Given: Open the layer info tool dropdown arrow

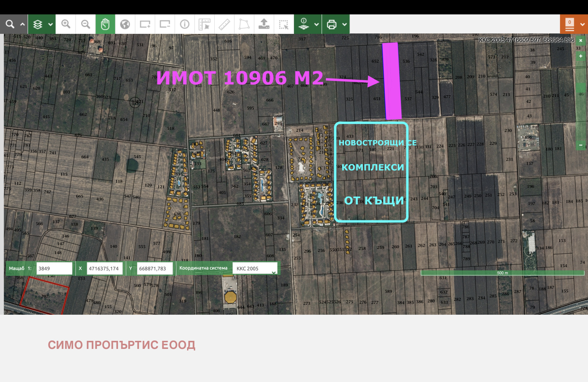Looking at the screenshot, I should tap(316, 24).
